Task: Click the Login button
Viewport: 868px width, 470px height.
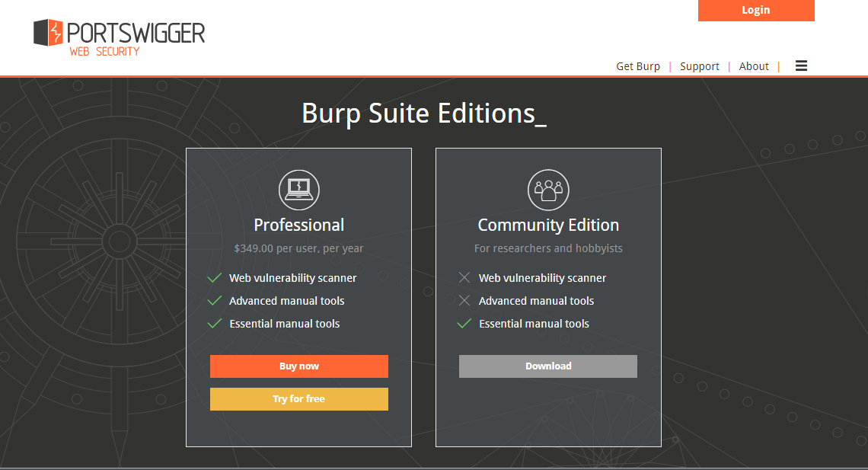Action: tap(756, 11)
